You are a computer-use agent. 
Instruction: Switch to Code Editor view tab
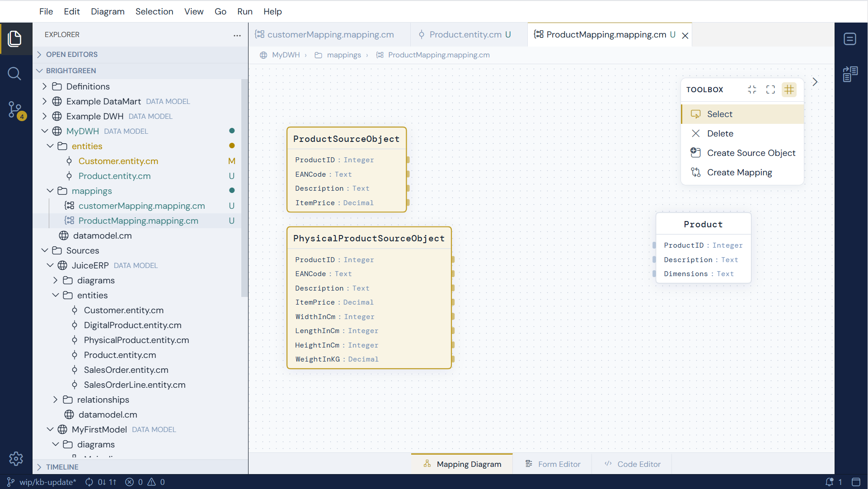632,464
